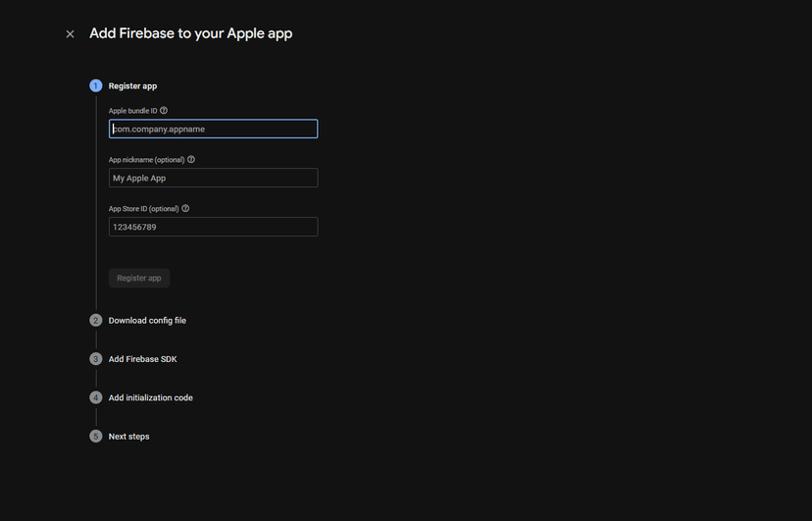812x521 pixels.
Task: Open help for Apple bundle ID
Action: click(164, 110)
